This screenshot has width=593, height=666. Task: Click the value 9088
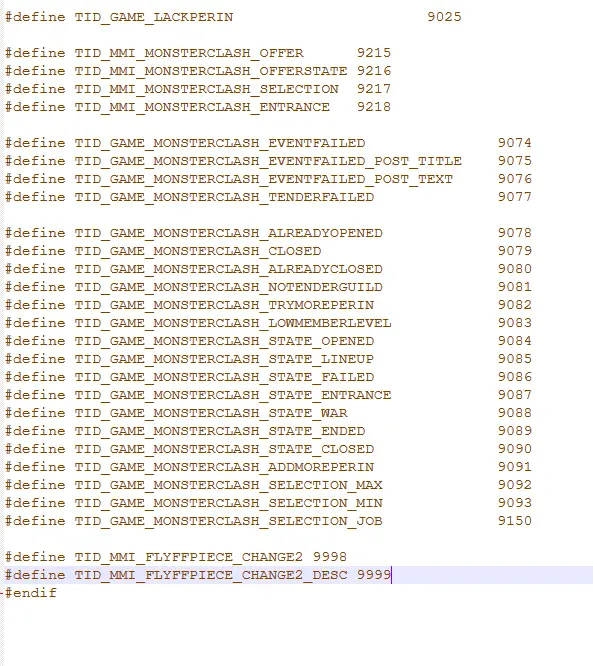(515, 413)
